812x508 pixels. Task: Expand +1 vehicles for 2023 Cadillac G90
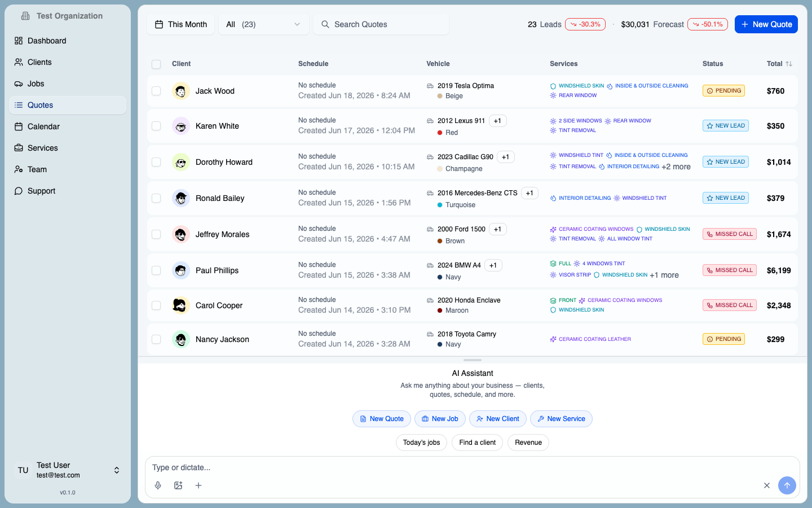(505, 157)
